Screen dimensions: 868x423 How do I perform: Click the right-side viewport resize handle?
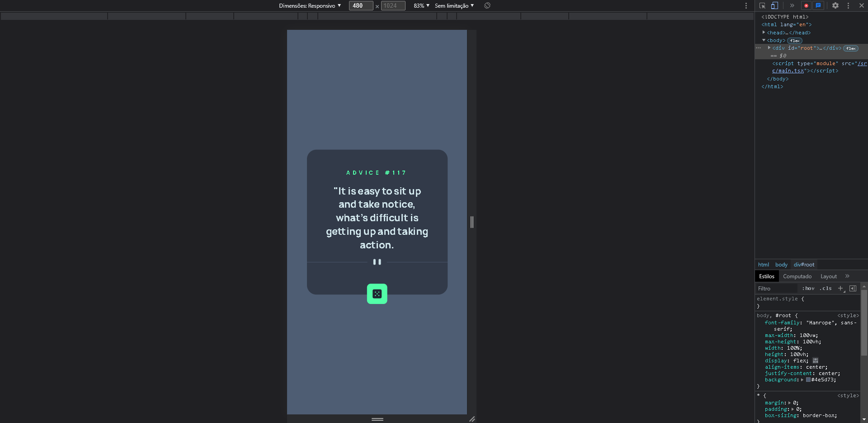click(472, 222)
